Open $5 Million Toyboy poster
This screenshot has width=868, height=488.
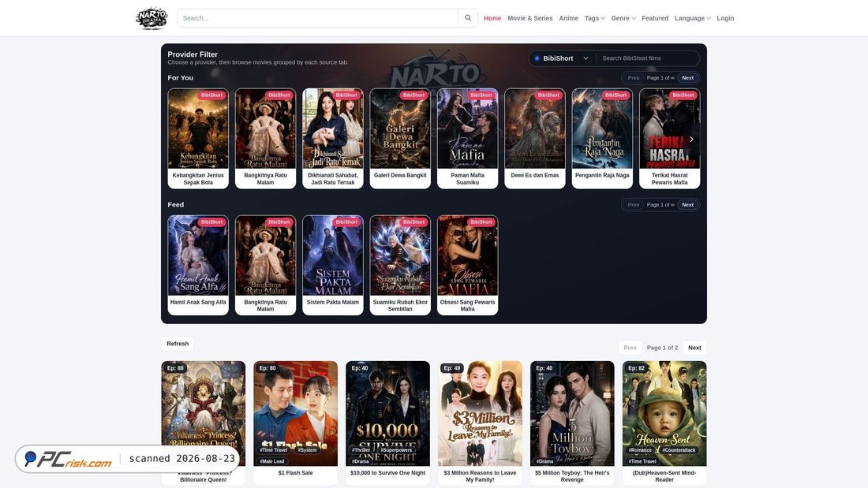click(572, 413)
